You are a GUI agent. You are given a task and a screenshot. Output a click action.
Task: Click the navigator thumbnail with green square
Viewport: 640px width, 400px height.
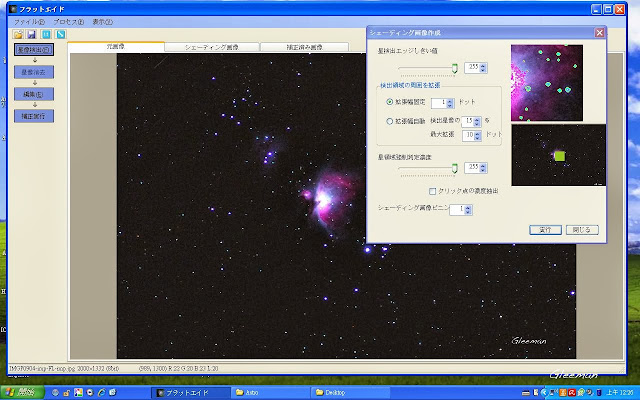click(558, 155)
